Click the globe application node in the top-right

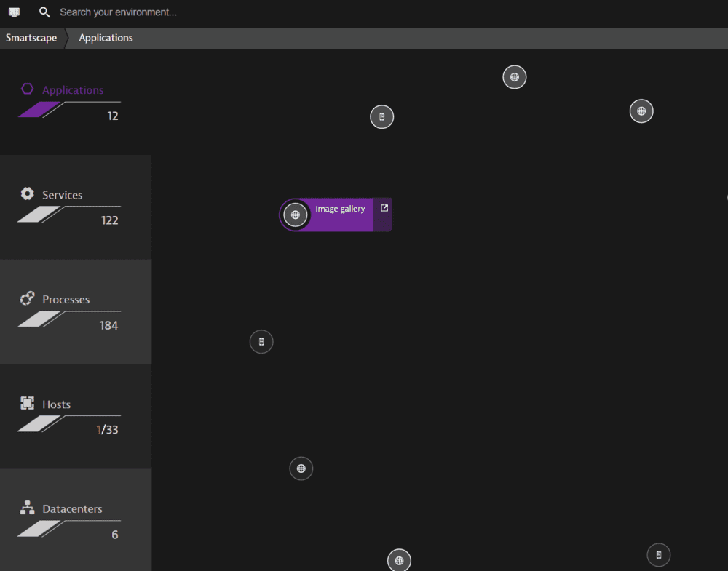click(641, 111)
